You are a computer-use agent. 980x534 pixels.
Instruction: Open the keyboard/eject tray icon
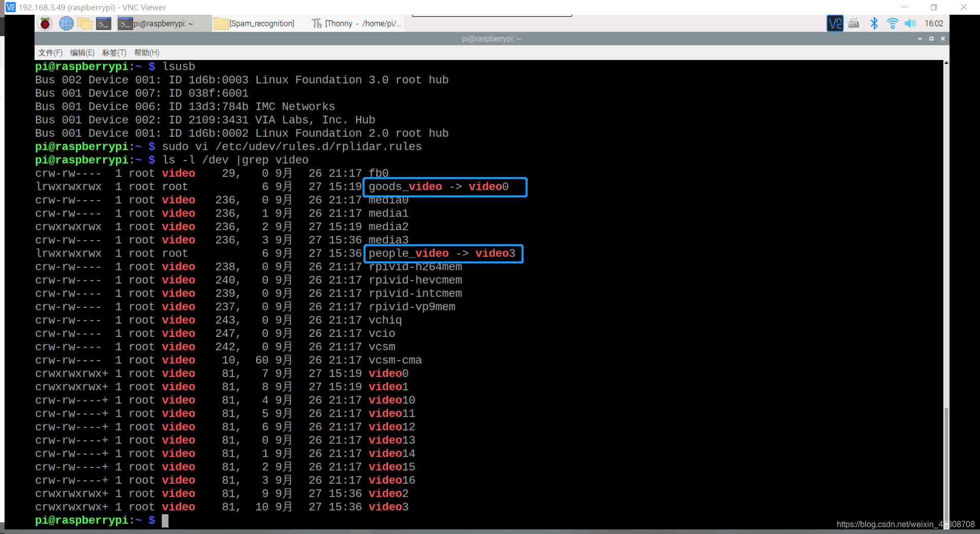pos(853,23)
